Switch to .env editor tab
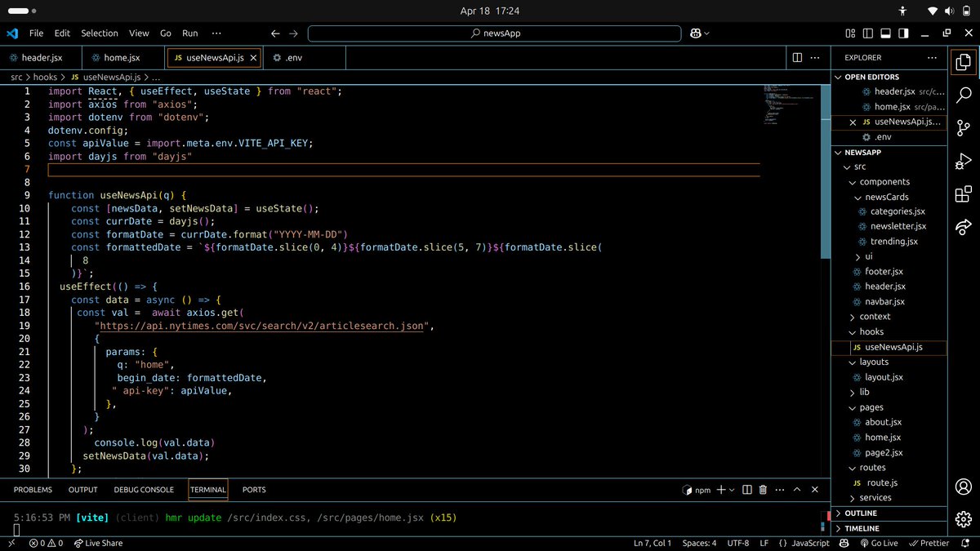 (304, 58)
